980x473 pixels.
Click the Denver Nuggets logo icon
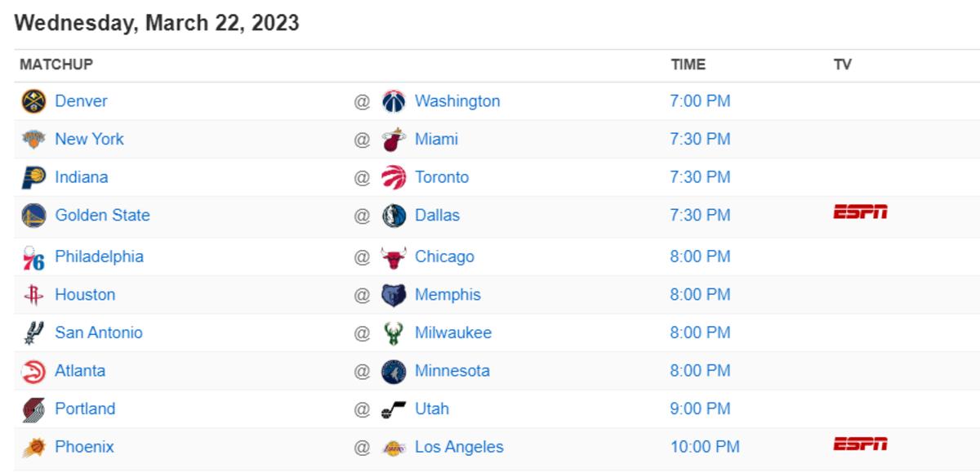pos(33,101)
